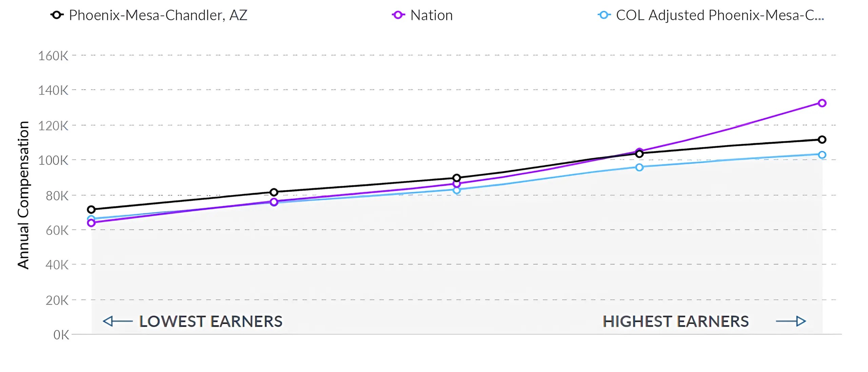Click the middle black Phoenix data point
The height and width of the screenshot is (372, 868).
tap(457, 178)
